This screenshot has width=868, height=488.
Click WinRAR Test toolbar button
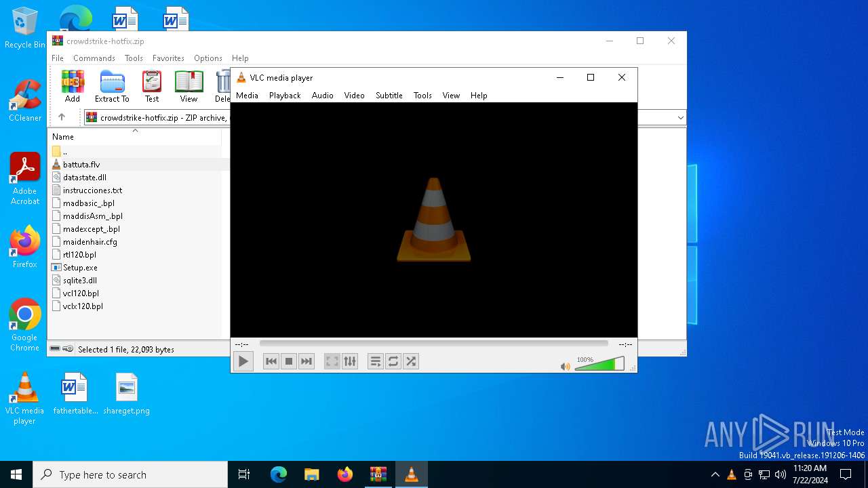(152, 86)
